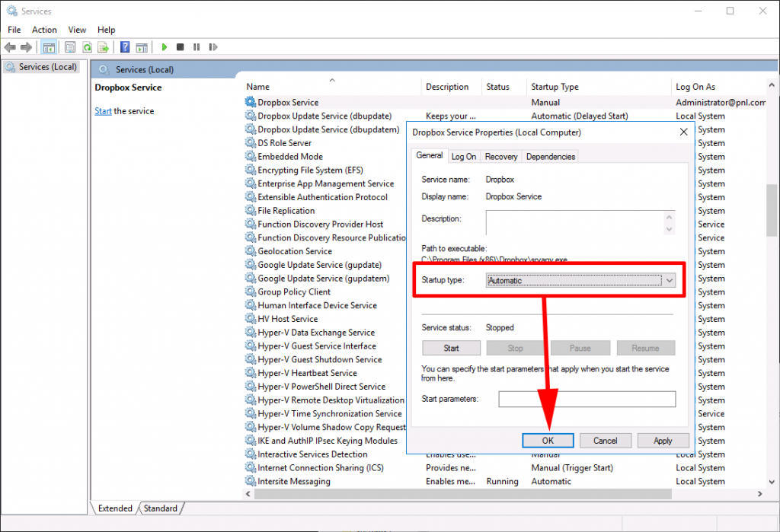Viewport: 780px width, 532px height.
Task: Stop the service with the black square icon
Action: (180, 47)
